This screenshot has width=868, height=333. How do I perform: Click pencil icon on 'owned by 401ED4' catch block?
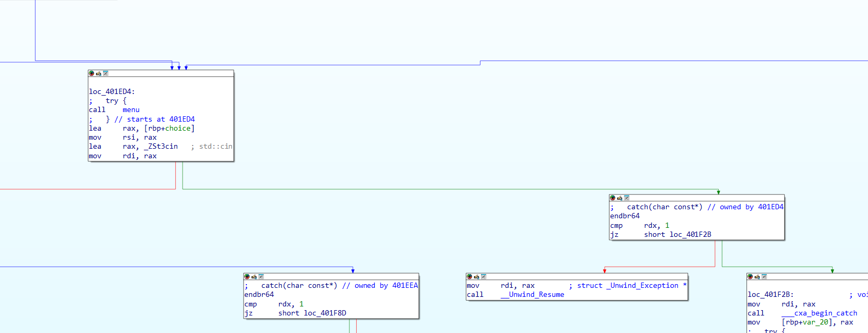pyautogui.click(x=619, y=198)
